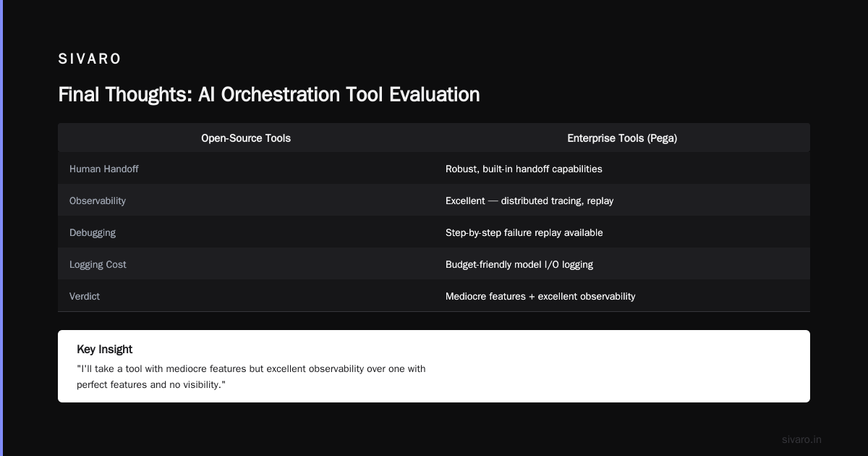Click the white Key Insight card

coord(434,366)
